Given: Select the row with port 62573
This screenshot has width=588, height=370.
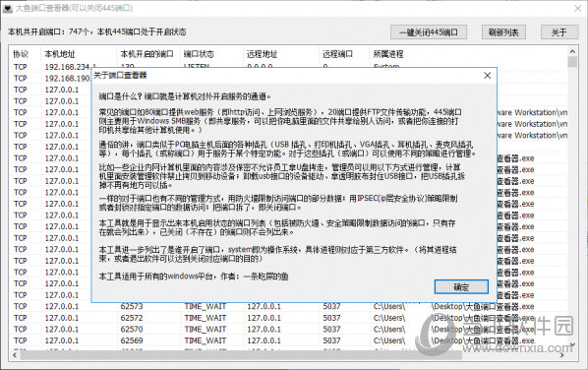Looking at the screenshot, I should (289, 307).
